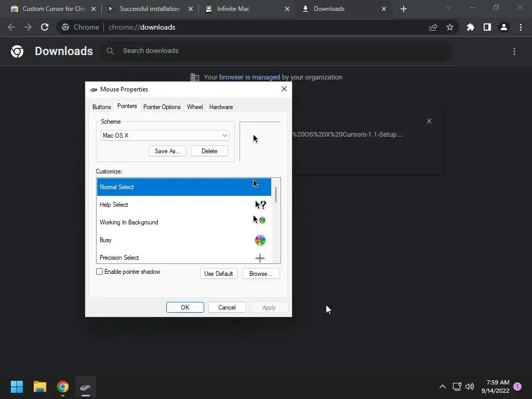This screenshot has width=532, height=399.
Task: Remove the download entry with its X
Action: 429,121
